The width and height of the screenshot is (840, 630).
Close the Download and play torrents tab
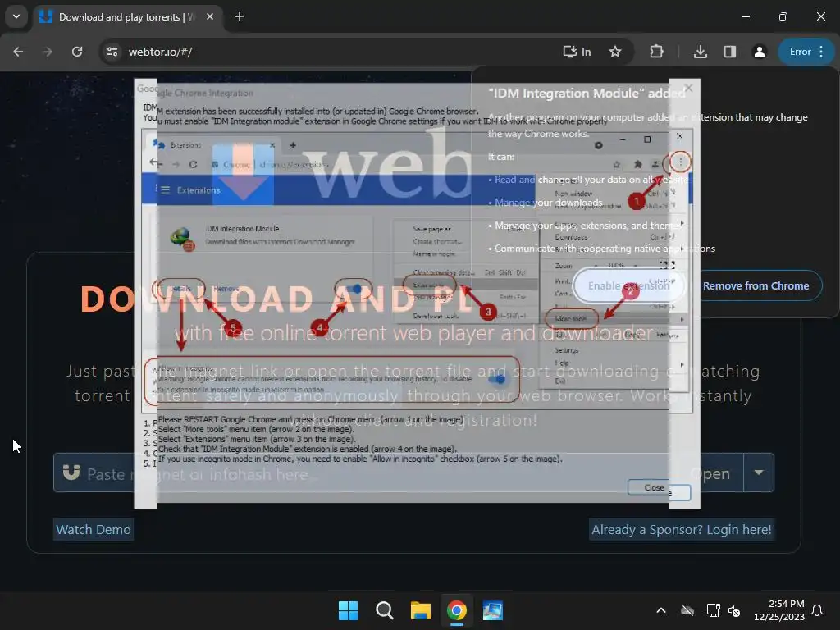click(x=210, y=16)
